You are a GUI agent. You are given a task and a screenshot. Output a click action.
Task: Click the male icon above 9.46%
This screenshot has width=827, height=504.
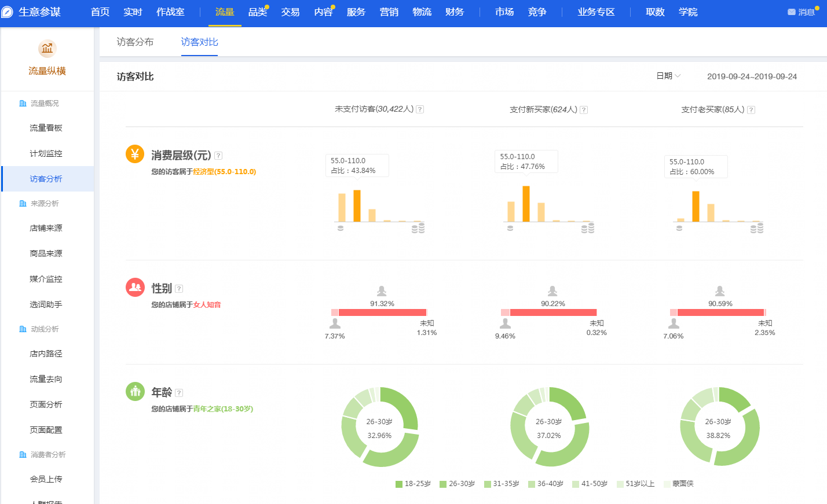point(505,323)
